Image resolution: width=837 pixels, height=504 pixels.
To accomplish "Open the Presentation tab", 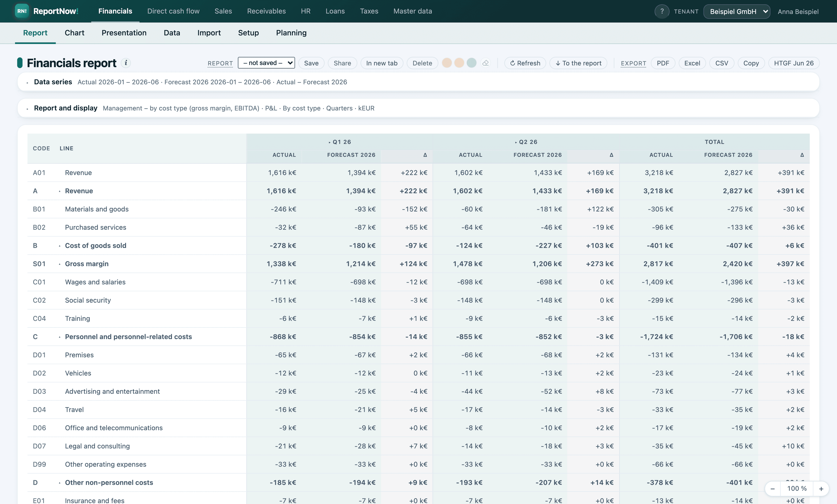I will pos(124,33).
